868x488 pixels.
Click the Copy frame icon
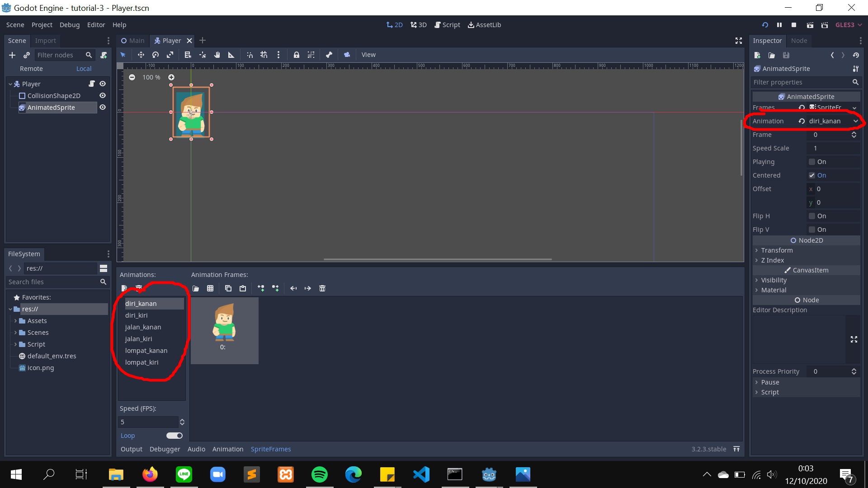[x=228, y=288]
